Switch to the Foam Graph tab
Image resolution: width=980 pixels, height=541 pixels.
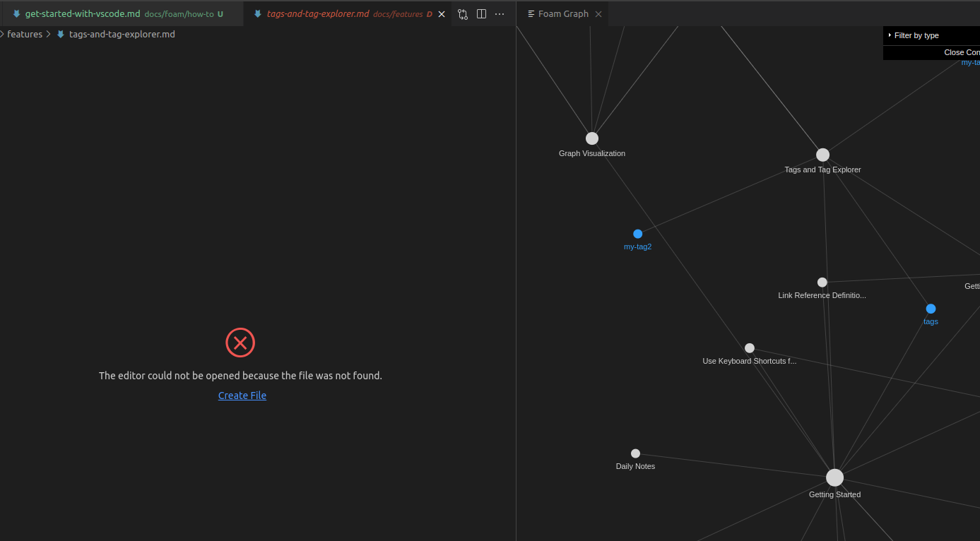pos(562,13)
